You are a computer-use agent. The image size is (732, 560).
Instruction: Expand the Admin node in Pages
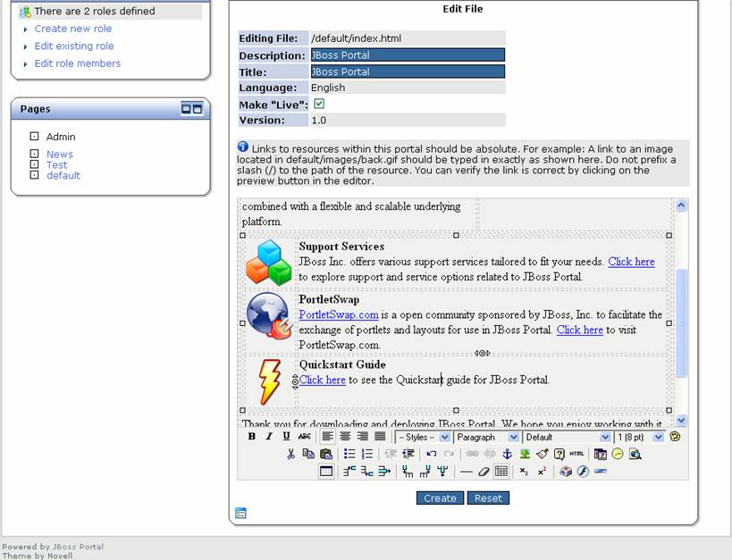34,137
